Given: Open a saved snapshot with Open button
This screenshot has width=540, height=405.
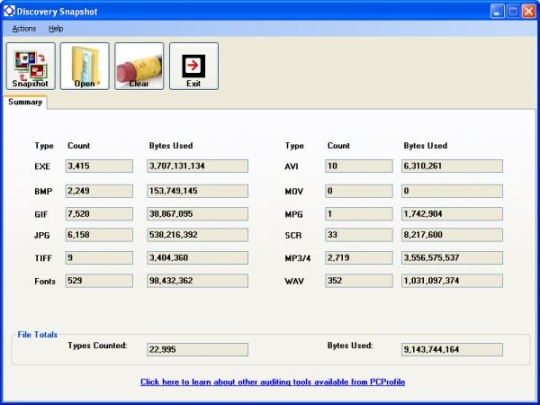Looking at the screenshot, I should pyautogui.click(x=85, y=66).
